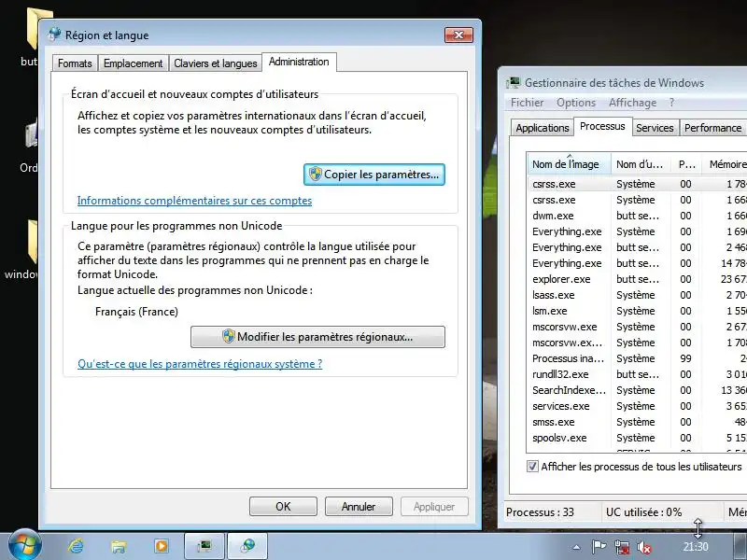Open the Services tab in Task Manager
The width and height of the screenshot is (747, 560).
coord(655,128)
